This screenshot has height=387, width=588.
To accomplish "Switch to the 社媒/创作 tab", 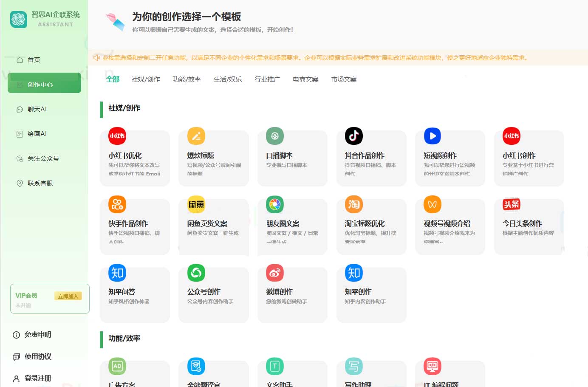I will tap(146, 79).
